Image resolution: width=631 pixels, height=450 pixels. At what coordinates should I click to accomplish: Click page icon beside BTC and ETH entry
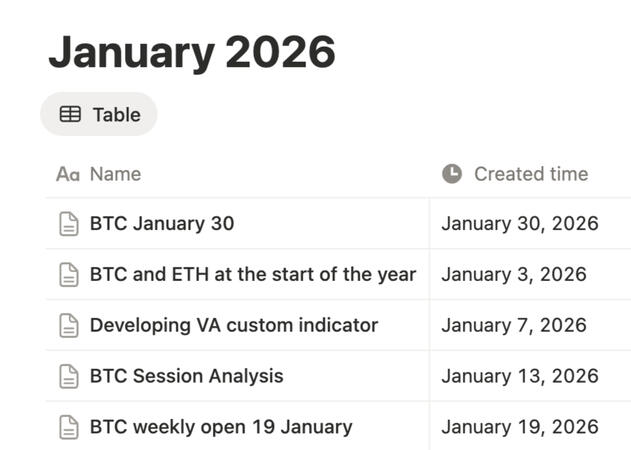point(69,275)
